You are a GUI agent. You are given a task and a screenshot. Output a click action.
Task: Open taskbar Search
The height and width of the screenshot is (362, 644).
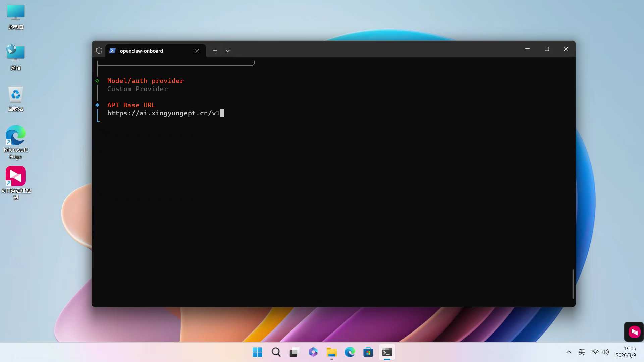[276, 352]
